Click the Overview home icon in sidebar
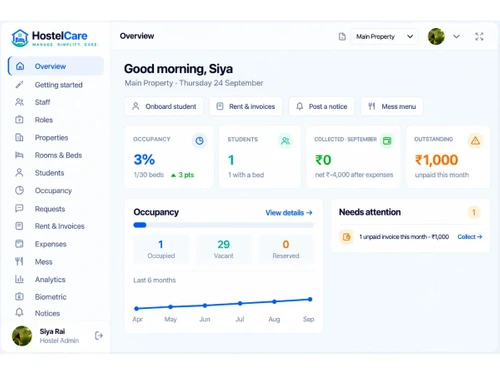The height and width of the screenshot is (375, 500). tap(20, 66)
